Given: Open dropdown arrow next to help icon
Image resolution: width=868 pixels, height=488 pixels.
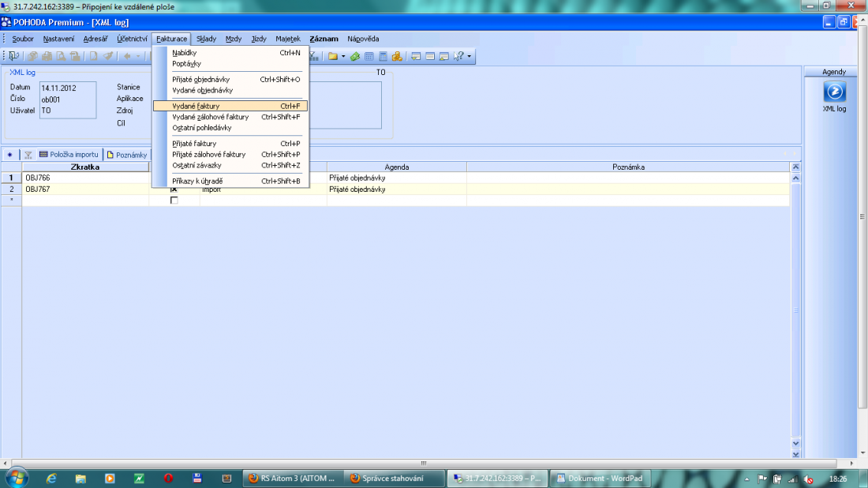Looking at the screenshot, I should tap(470, 56).
